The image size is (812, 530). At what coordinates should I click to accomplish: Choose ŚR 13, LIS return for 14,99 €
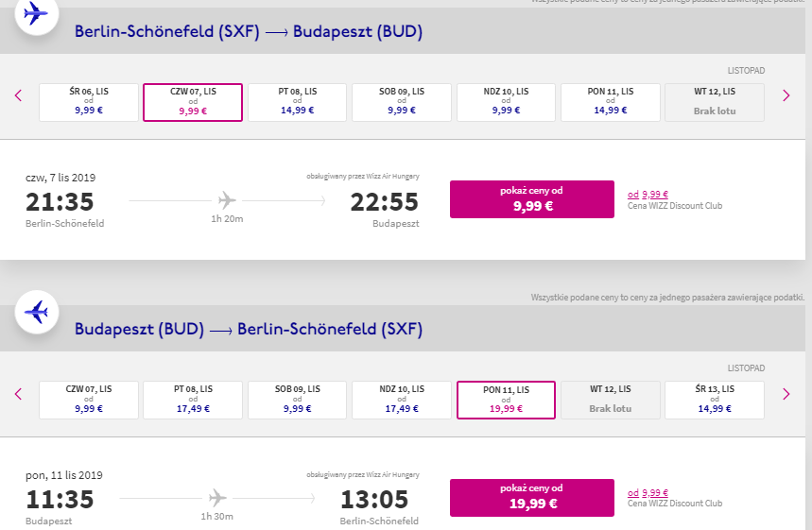point(714,400)
